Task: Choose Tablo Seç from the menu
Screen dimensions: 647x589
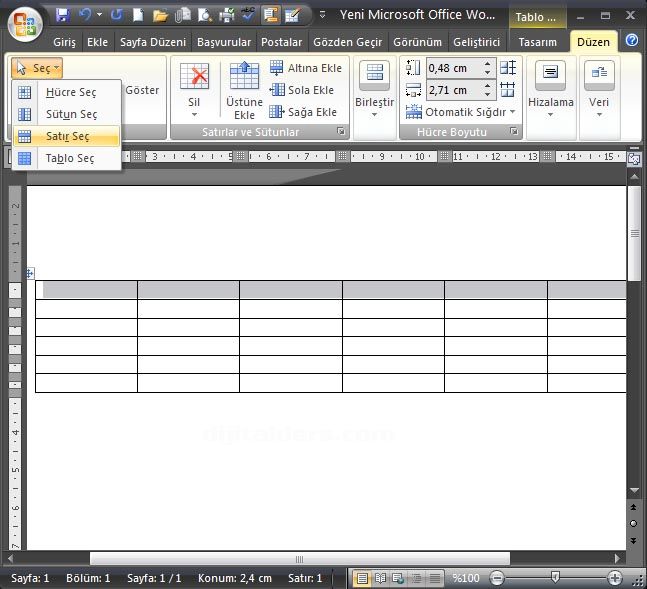Action: 67,158
